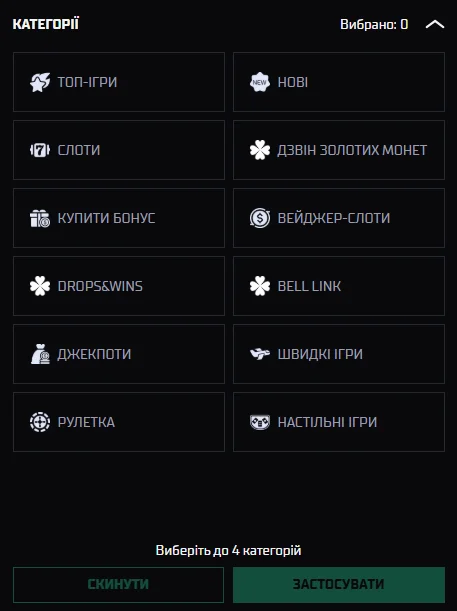
Task: Click the roulette chip icon
Action: pyautogui.click(x=40, y=422)
